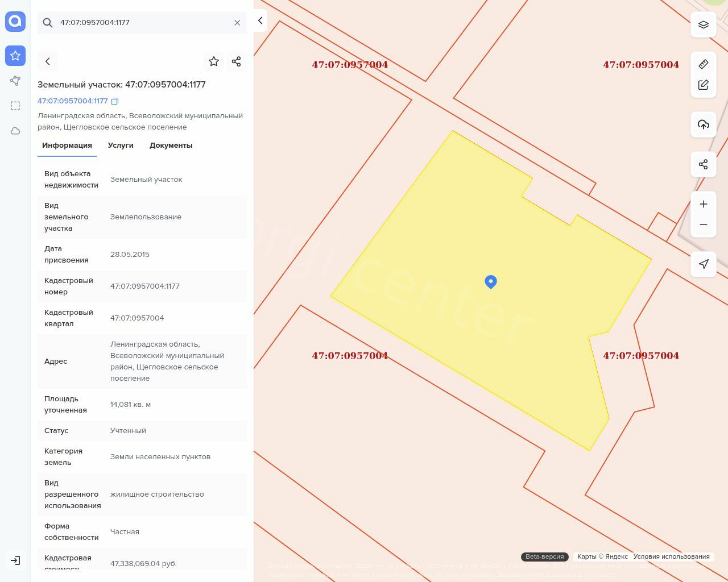Locate my position with the arrow icon
728x582 pixels.
[x=703, y=264]
